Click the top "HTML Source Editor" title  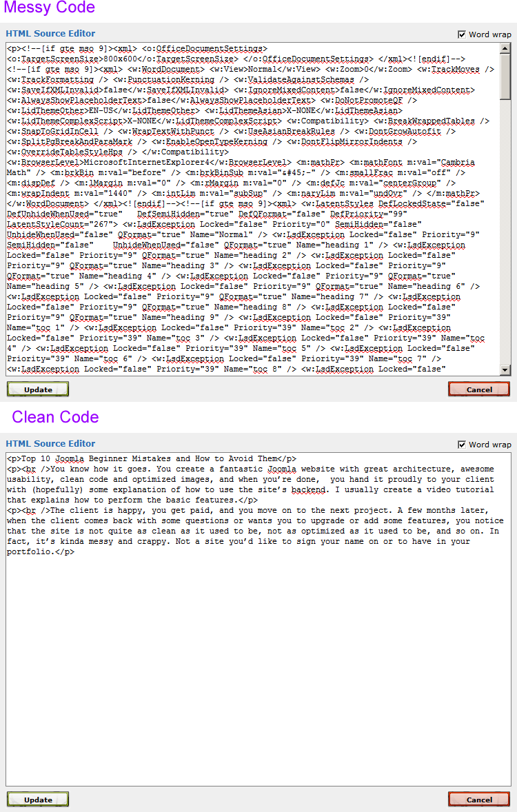click(x=50, y=33)
